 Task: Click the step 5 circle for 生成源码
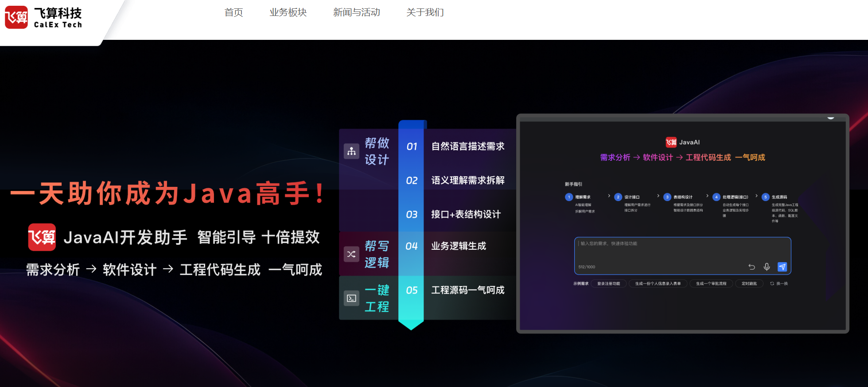766,197
